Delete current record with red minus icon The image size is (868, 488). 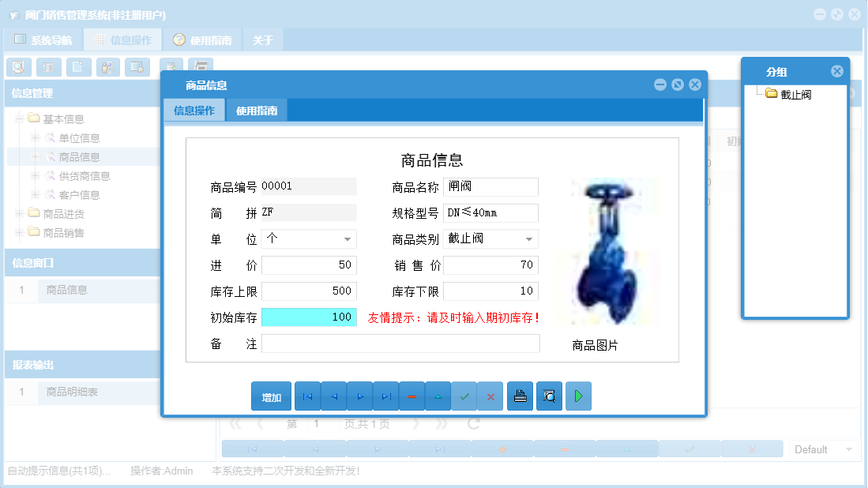pyautogui.click(x=411, y=396)
